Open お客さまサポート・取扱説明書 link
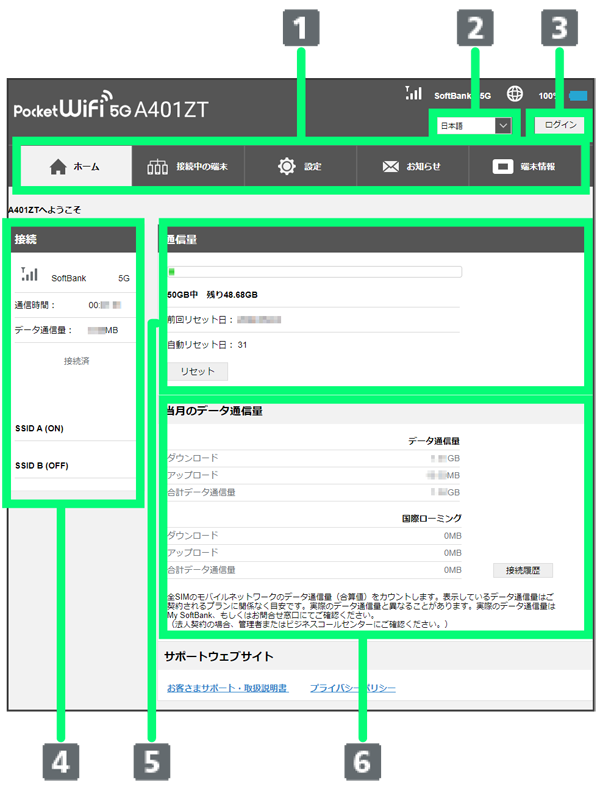This screenshot has height=787, width=600. [227, 688]
